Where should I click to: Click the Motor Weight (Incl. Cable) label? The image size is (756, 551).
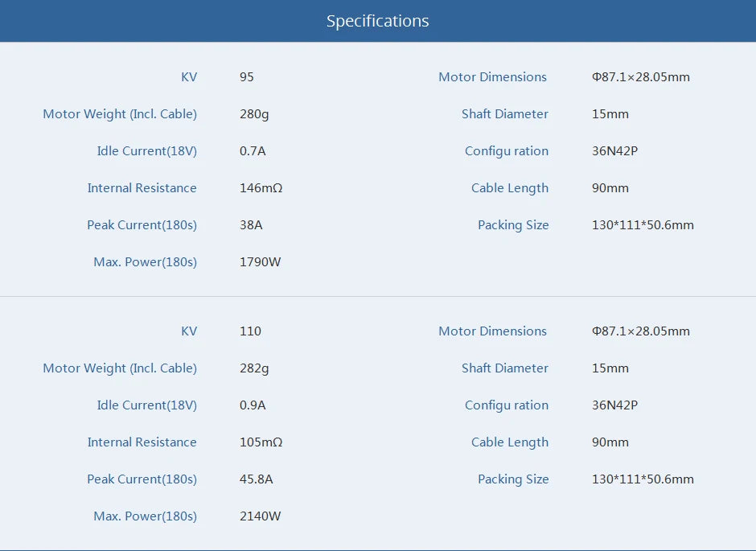[x=120, y=114]
